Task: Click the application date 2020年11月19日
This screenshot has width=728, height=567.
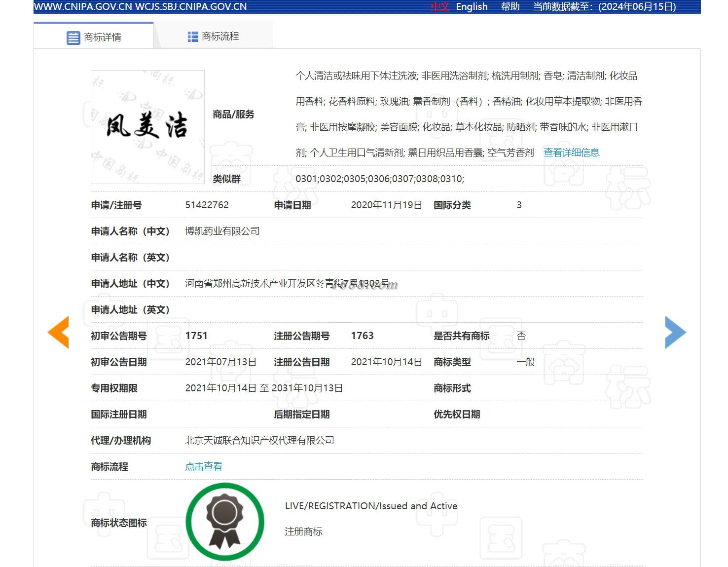Action: [x=387, y=205]
